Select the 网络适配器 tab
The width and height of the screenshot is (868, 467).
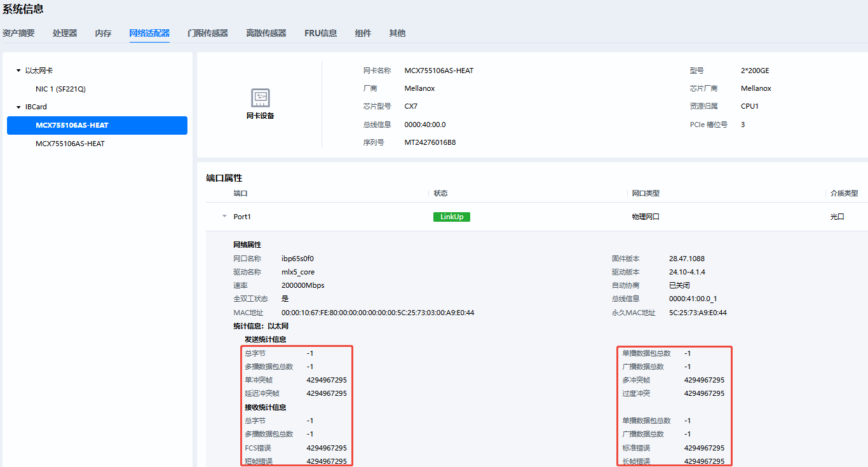tap(149, 33)
